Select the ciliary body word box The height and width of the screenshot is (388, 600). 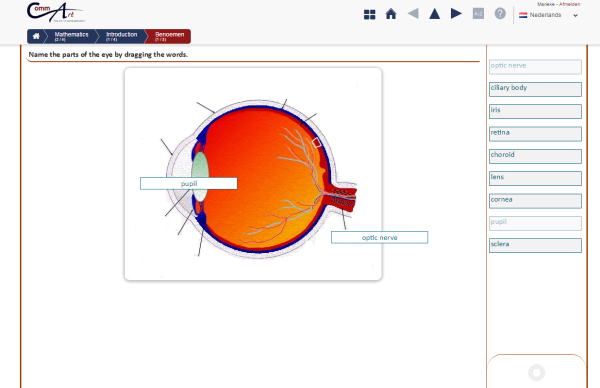point(535,89)
